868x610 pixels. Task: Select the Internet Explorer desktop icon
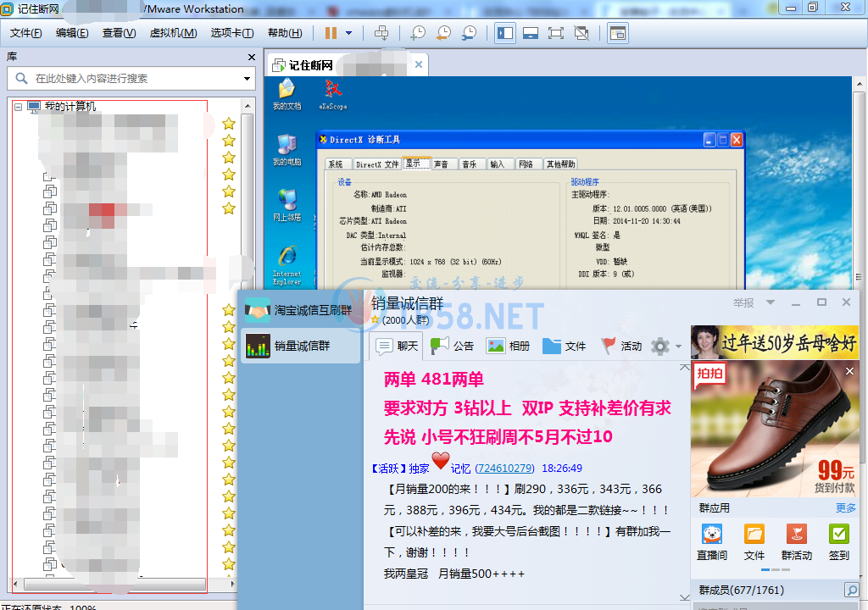(287, 266)
